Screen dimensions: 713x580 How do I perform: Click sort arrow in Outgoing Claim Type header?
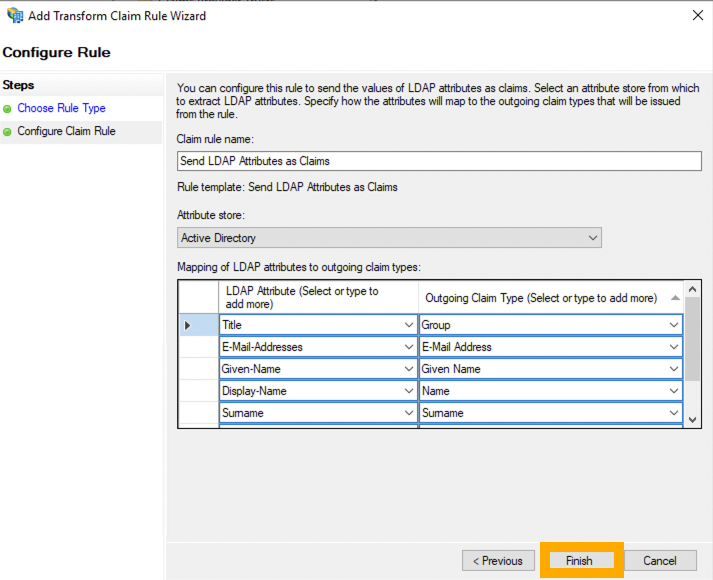pyautogui.click(x=675, y=298)
